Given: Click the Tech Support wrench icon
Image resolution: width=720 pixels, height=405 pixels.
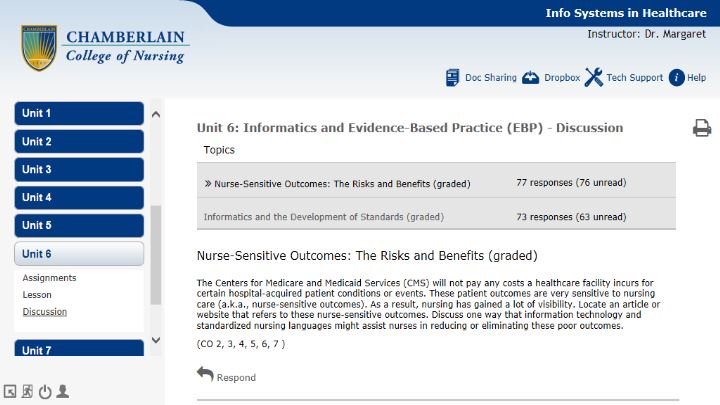Looking at the screenshot, I should pos(594,77).
